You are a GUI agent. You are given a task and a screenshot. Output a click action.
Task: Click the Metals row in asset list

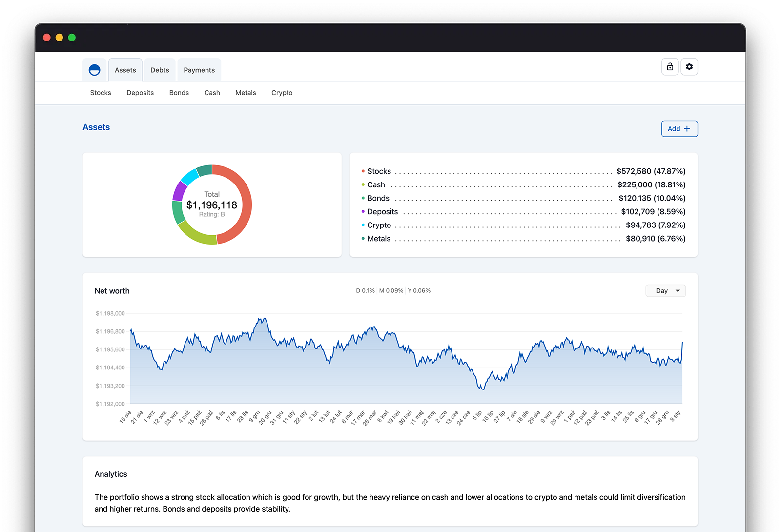click(x=523, y=239)
